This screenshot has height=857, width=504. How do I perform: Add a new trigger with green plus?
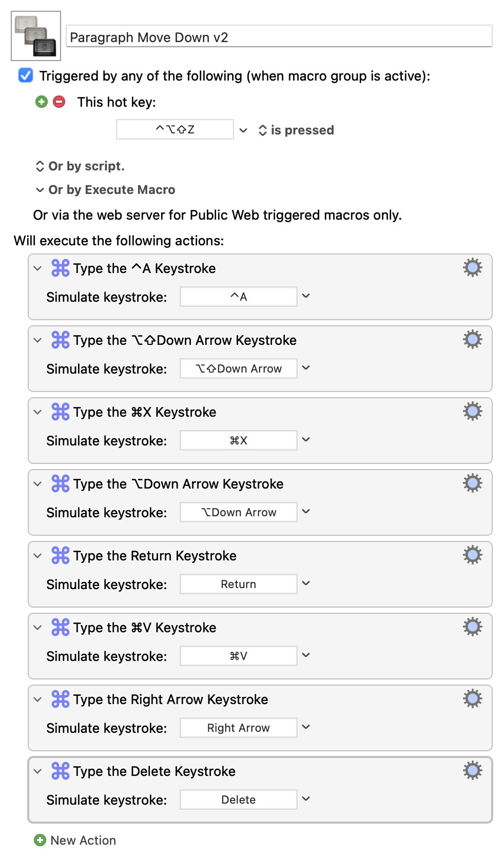coord(42,102)
